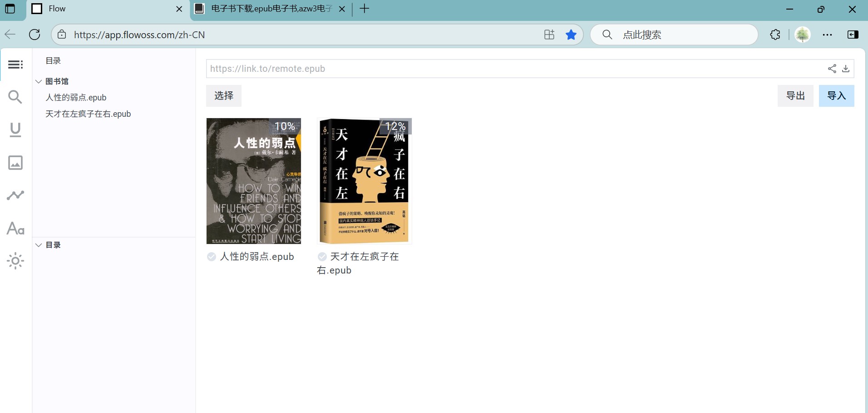
Task: Open the timeline chart icon in sidebar
Action: coord(15,195)
